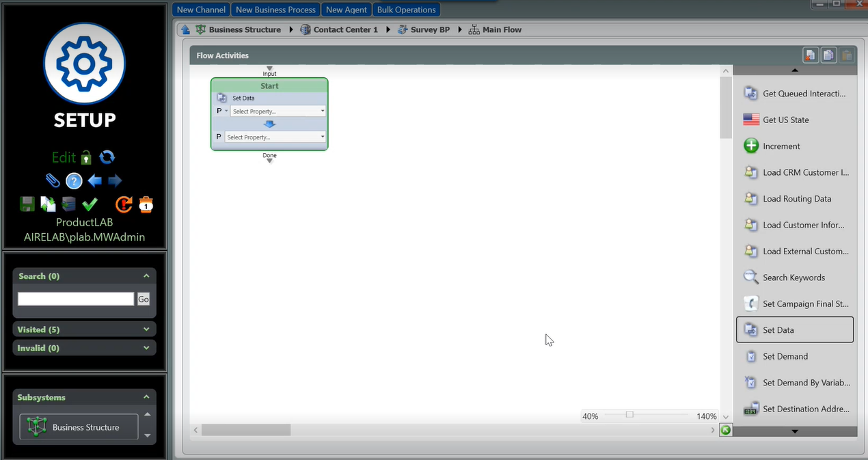868x460 pixels.
Task: Click the search text input field
Action: (x=76, y=299)
